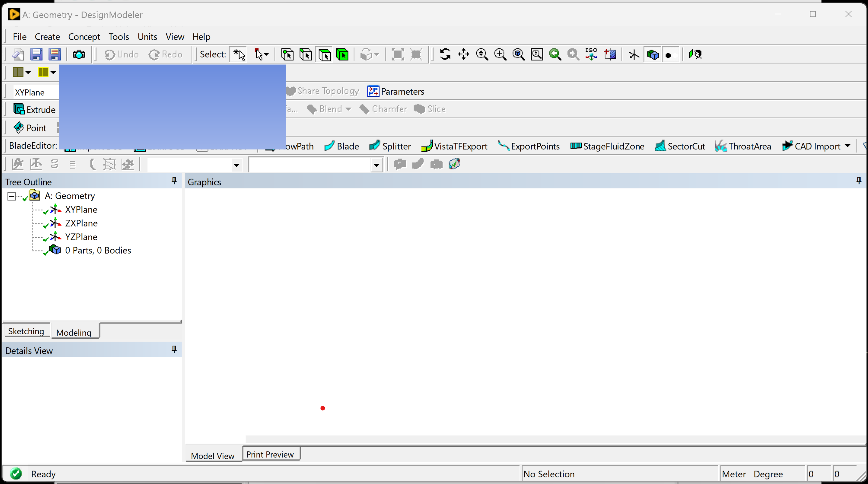Toggle Display Model blue cube icon
Viewport: 868px width, 484px height.
(x=653, y=54)
